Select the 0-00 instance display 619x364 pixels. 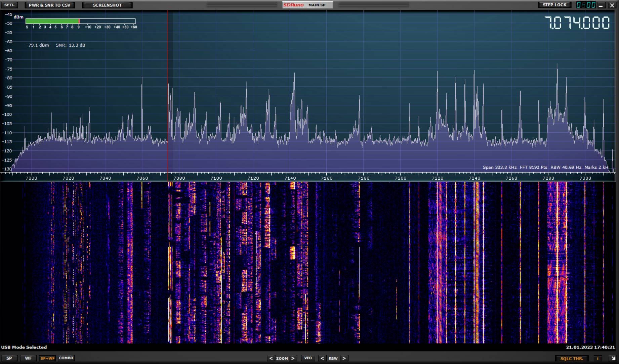(586, 5)
